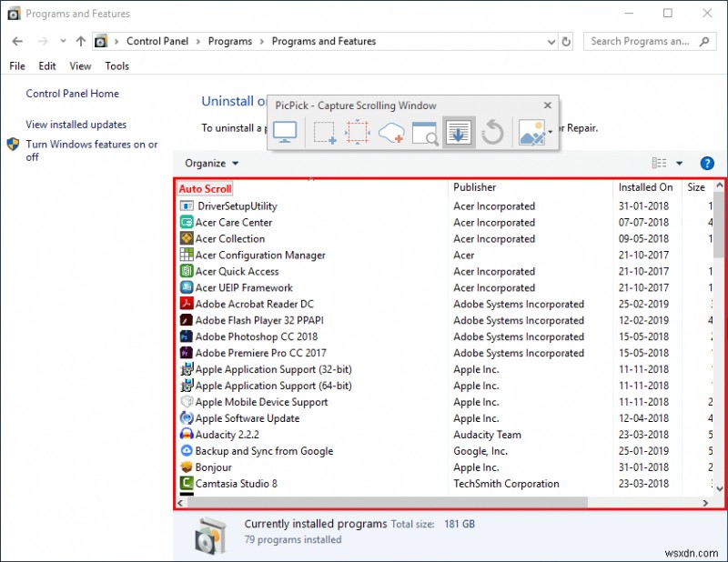Screen dimensions: 728x562
Task: Pick the freehand capture tool in PicPick
Action: click(x=390, y=131)
